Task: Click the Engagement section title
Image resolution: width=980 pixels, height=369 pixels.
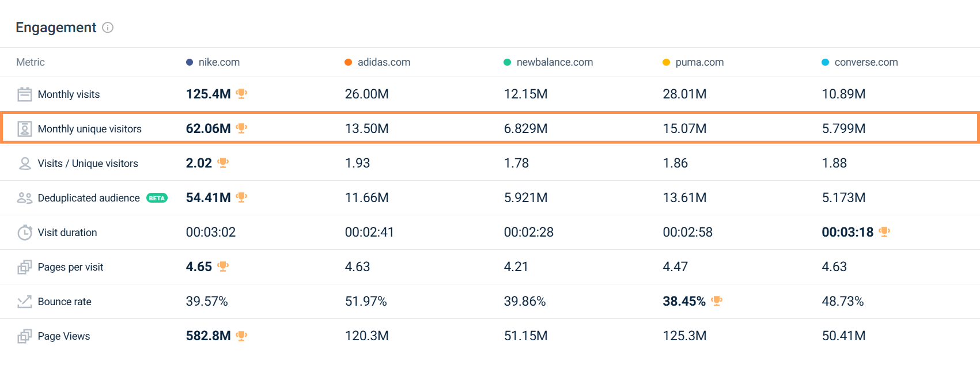Action: tap(56, 28)
